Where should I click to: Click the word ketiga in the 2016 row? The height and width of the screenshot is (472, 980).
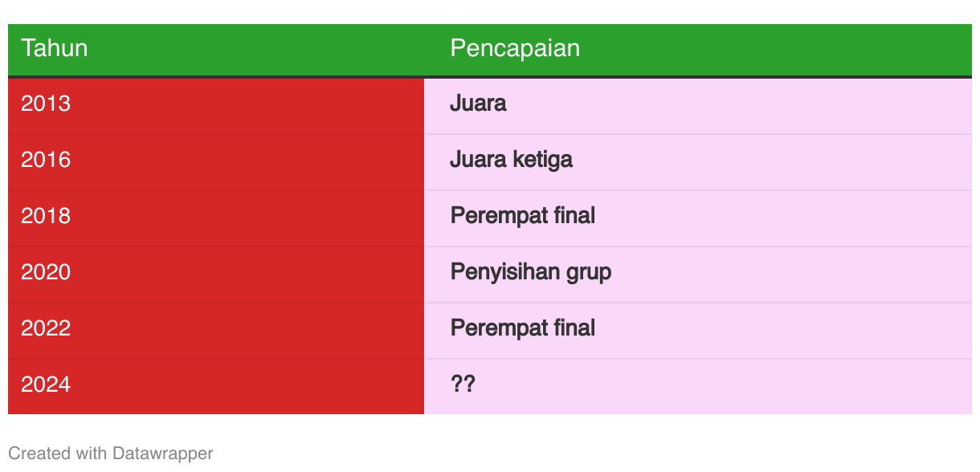[542, 161]
